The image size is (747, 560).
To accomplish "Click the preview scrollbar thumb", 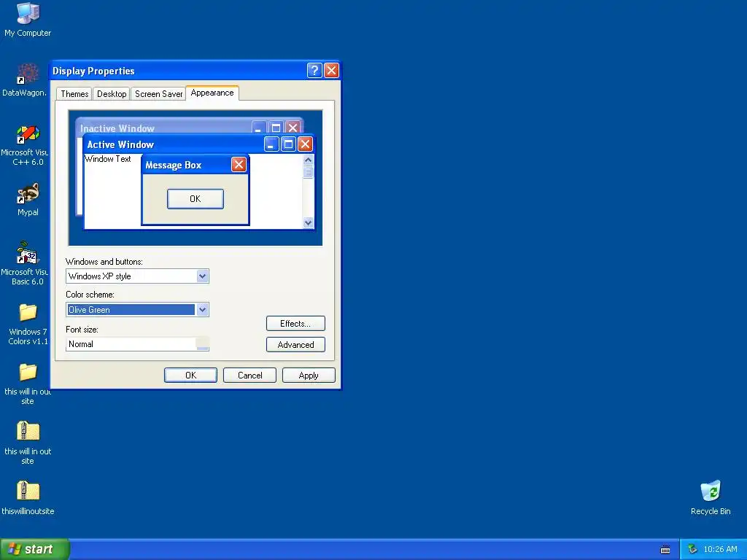I will pyautogui.click(x=309, y=172).
